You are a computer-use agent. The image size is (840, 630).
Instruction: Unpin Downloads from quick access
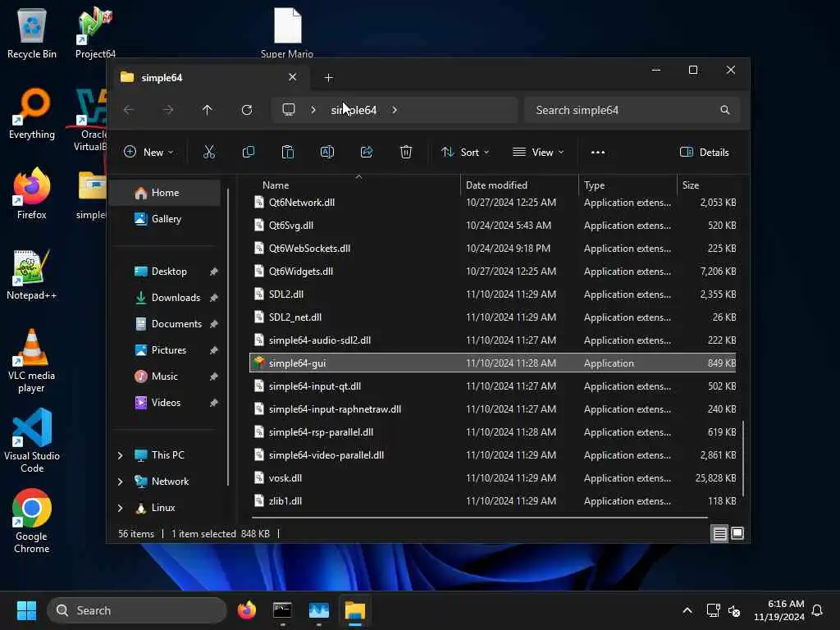point(214,298)
